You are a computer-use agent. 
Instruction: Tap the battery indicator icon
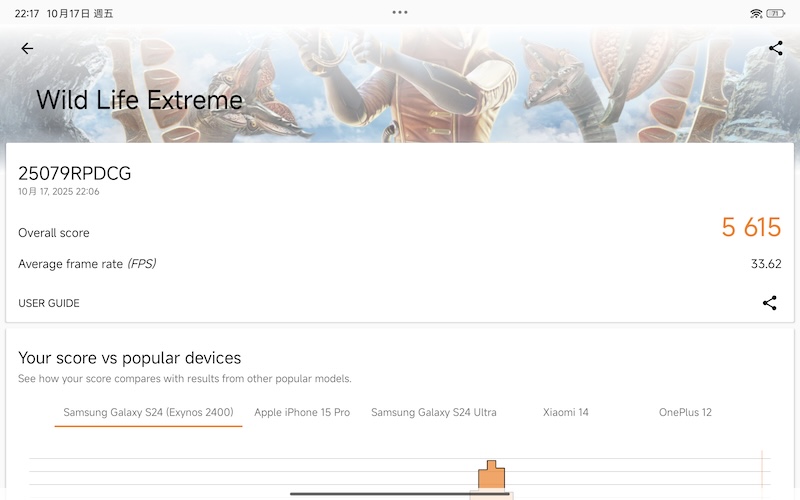point(776,13)
